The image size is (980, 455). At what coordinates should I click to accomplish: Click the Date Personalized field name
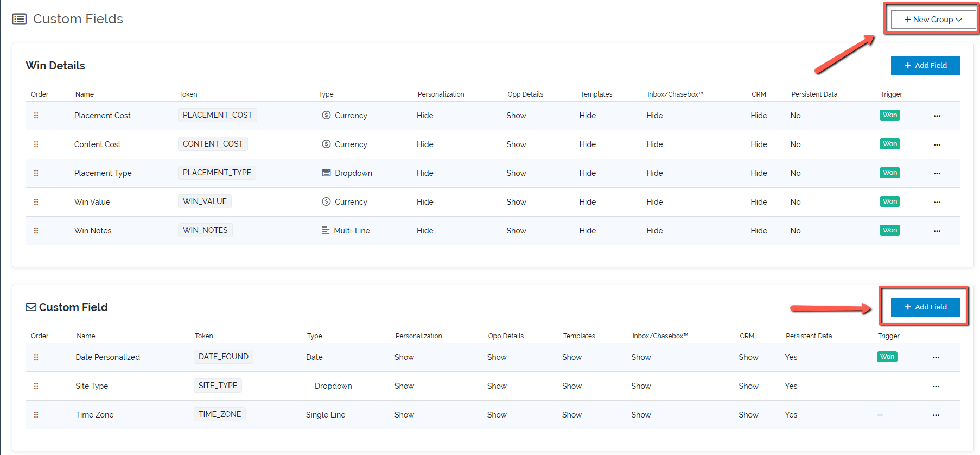point(108,357)
